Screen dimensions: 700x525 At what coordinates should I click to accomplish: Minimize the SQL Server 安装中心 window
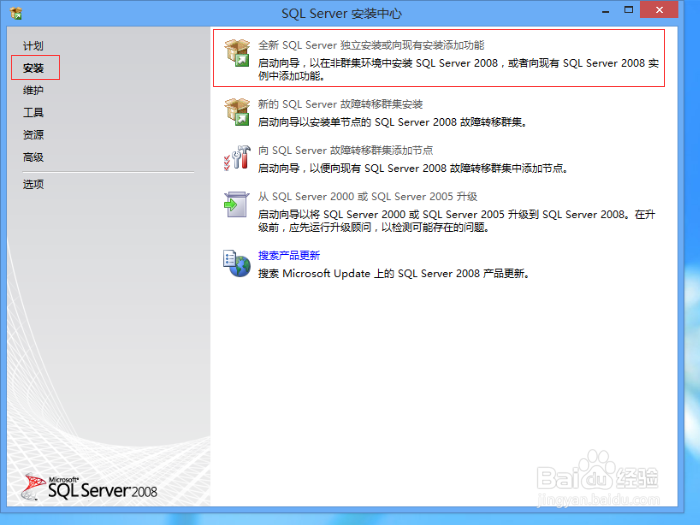click(x=605, y=11)
